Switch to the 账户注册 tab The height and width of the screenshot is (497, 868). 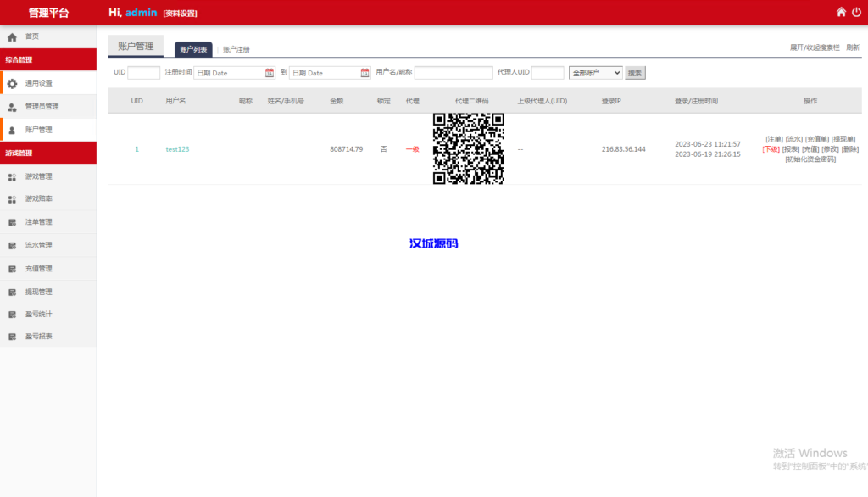235,49
